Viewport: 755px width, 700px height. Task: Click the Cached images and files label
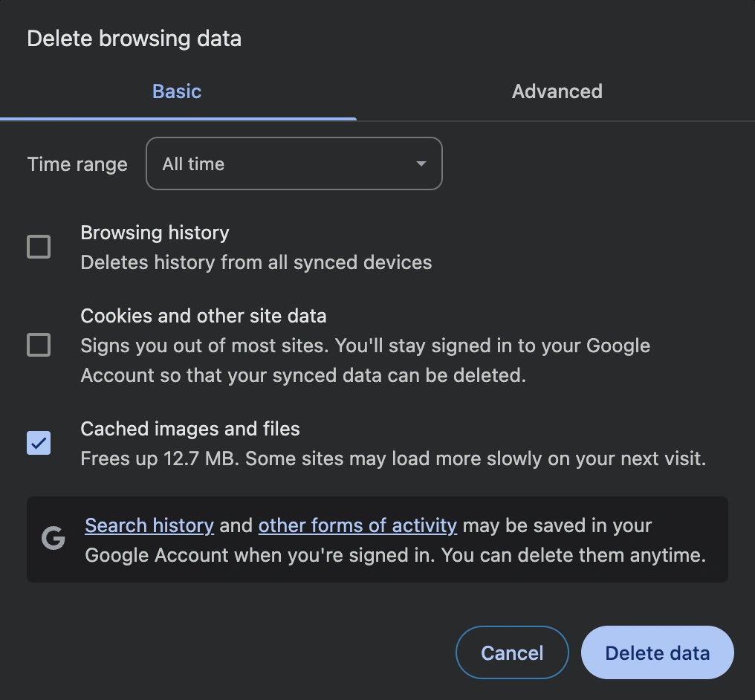point(190,429)
